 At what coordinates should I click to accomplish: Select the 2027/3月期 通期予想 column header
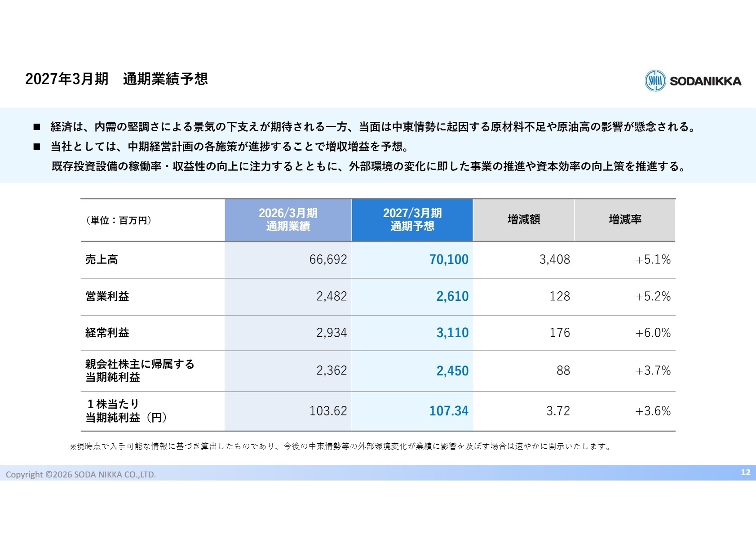[412, 220]
